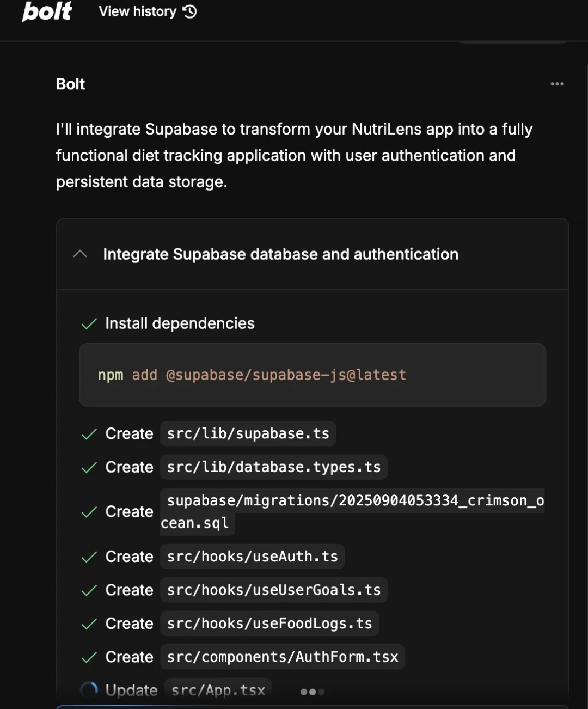Open src/hooks/useUserGoals.ts file chip
Viewport: 588px width, 709px height.
[x=274, y=590]
